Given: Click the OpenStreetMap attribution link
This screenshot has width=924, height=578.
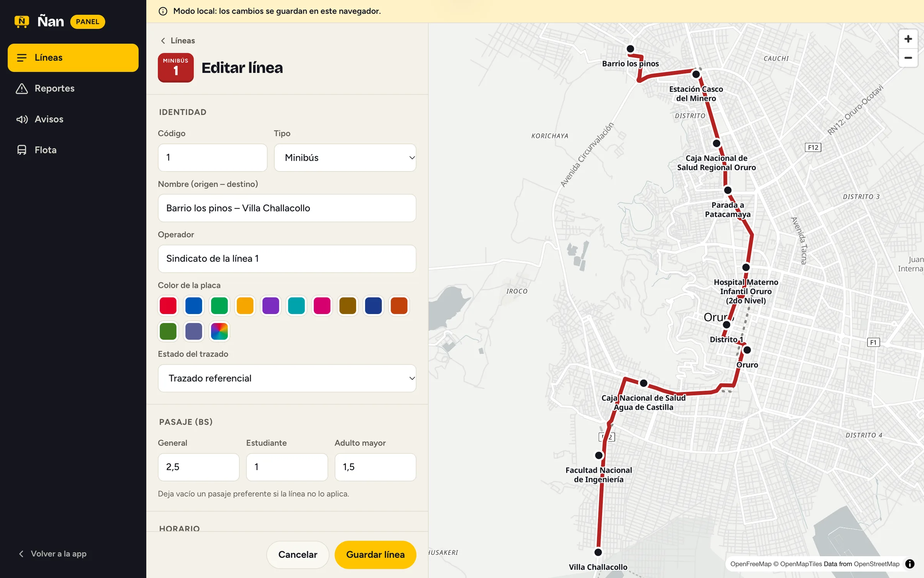Looking at the screenshot, I should click(877, 564).
